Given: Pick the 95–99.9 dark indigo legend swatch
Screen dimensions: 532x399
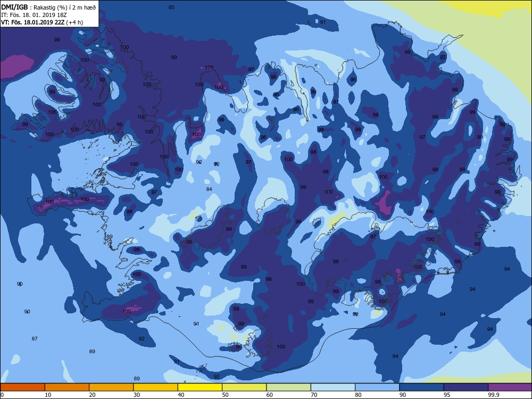Looking at the screenshot, I should [466, 387].
